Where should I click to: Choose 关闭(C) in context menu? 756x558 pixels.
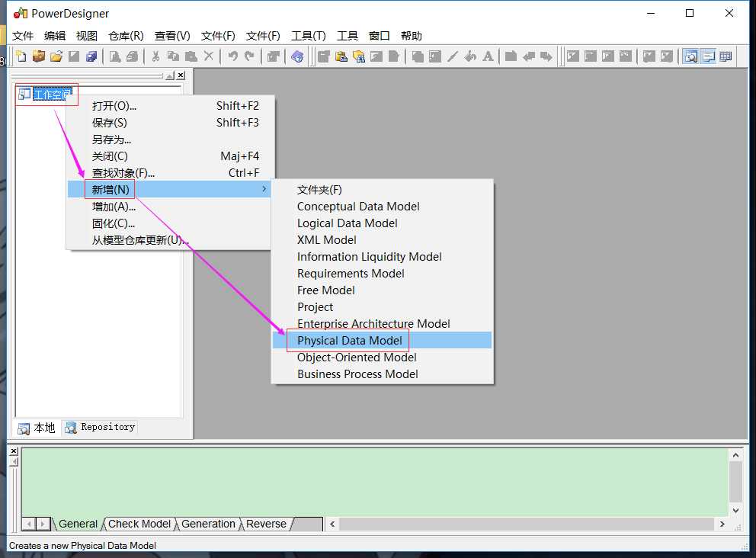click(170, 156)
